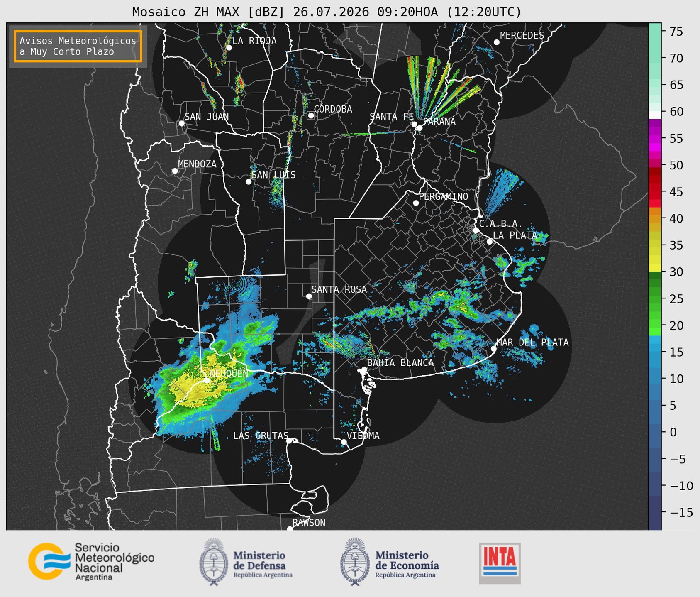Click the Viedma city label
The image size is (700, 597).
tap(363, 436)
